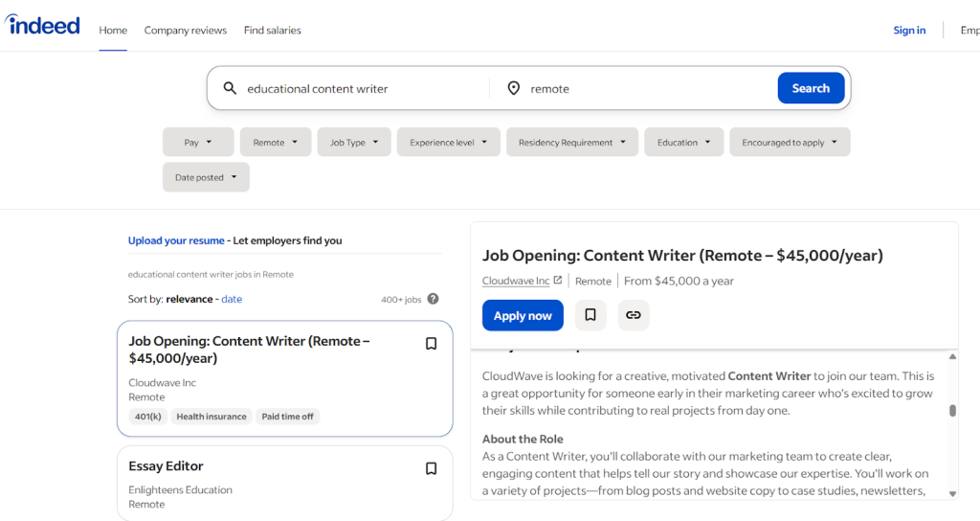Click the job title search field

coord(364,88)
